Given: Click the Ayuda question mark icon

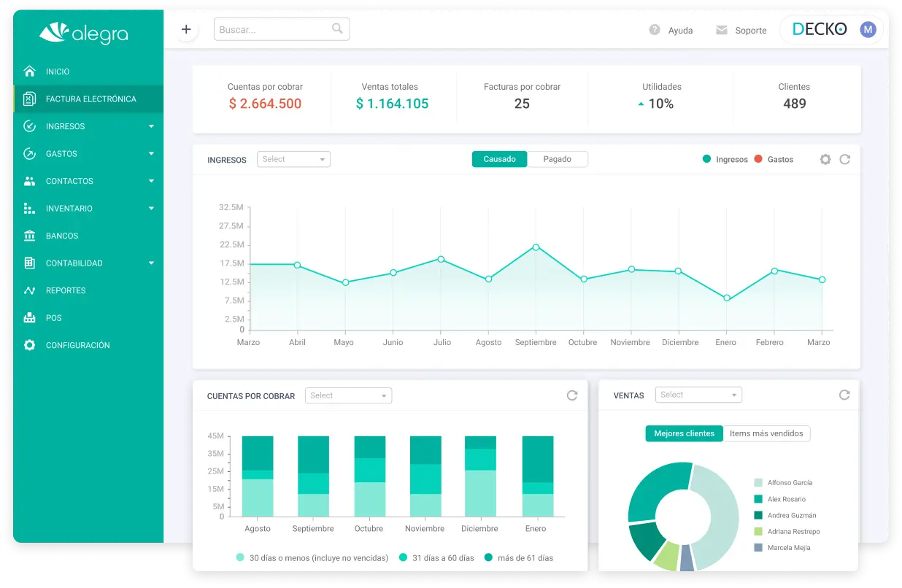Looking at the screenshot, I should tap(655, 30).
